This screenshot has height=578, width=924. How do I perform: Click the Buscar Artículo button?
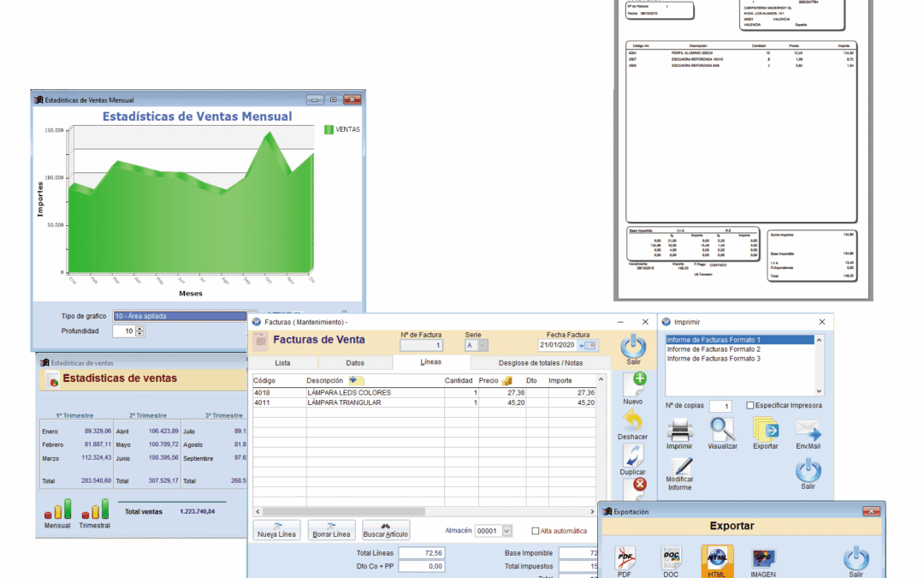coord(385,530)
